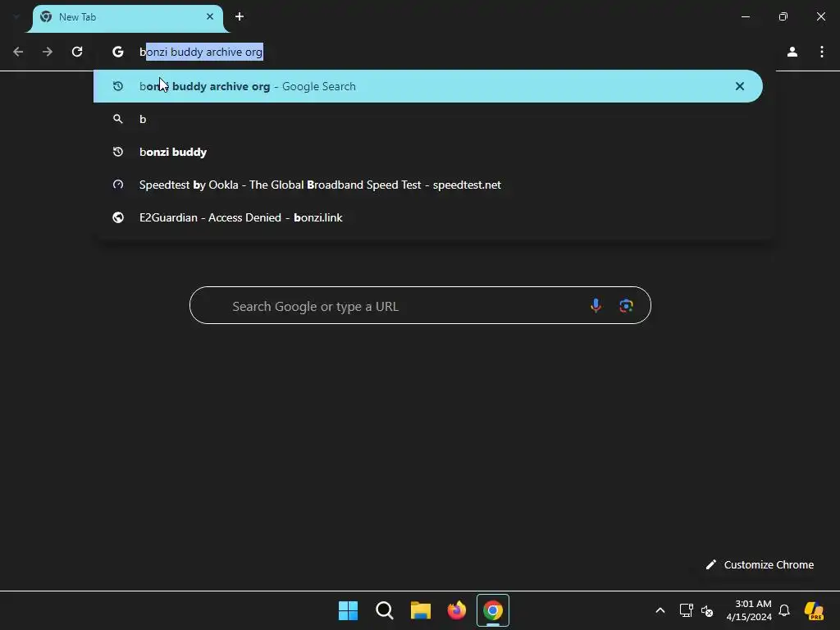Screen dimensions: 840x630
Task: Open the notifications bell
Action: point(784,610)
